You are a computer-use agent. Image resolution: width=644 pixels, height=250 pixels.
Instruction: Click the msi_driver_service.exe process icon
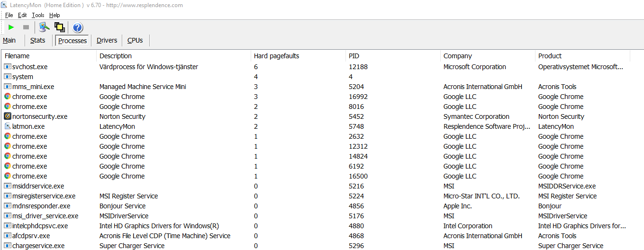click(8, 216)
